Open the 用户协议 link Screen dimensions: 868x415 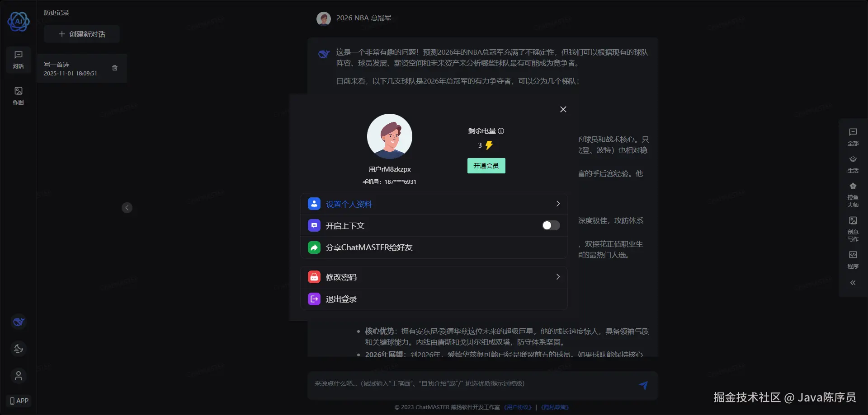point(518,407)
